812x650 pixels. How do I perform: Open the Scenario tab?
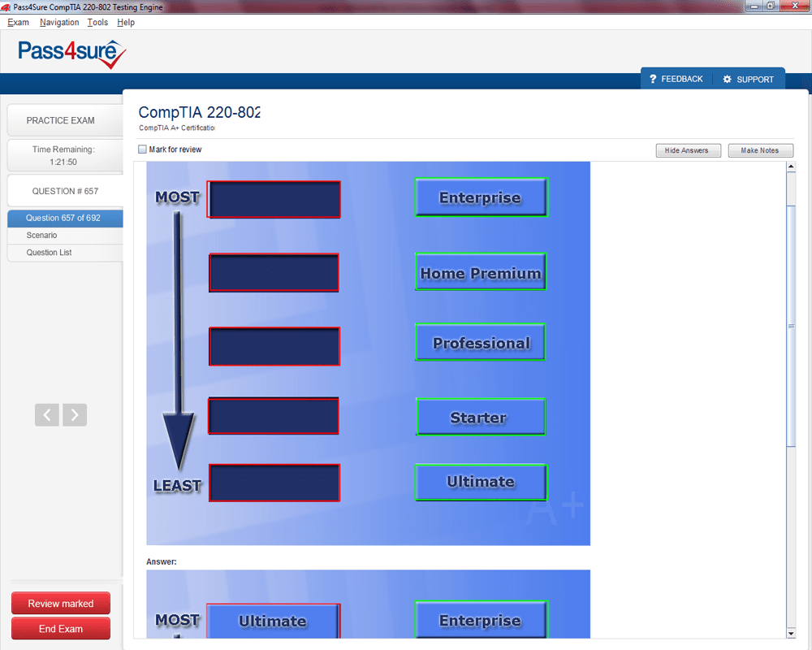click(65, 236)
